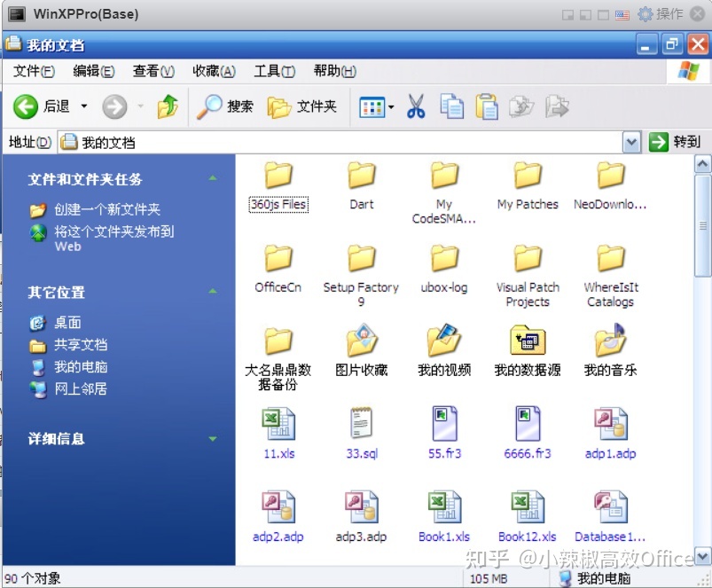The image size is (712, 588).
Task: Click the Back arrow toolbar button
Action: [27, 106]
